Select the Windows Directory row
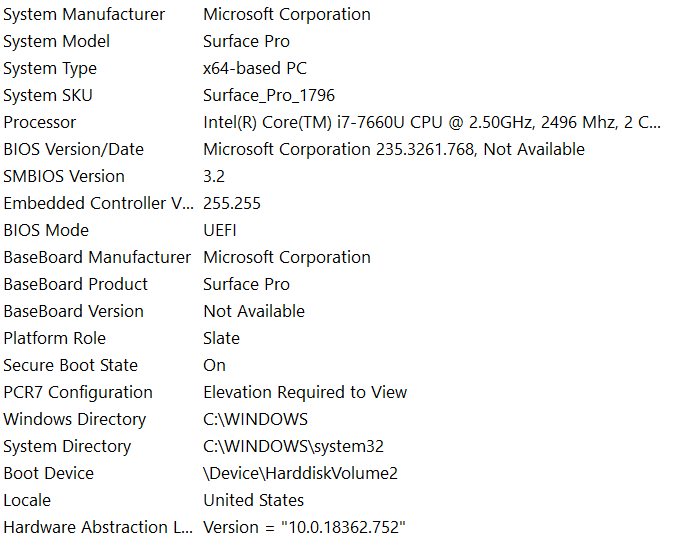682x546 pixels. pyautogui.click(x=74, y=420)
